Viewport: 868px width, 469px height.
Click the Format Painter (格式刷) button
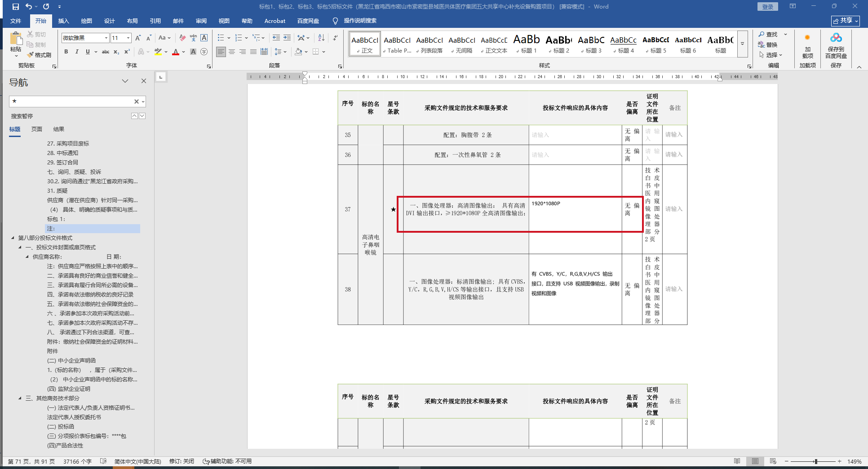pos(39,55)
